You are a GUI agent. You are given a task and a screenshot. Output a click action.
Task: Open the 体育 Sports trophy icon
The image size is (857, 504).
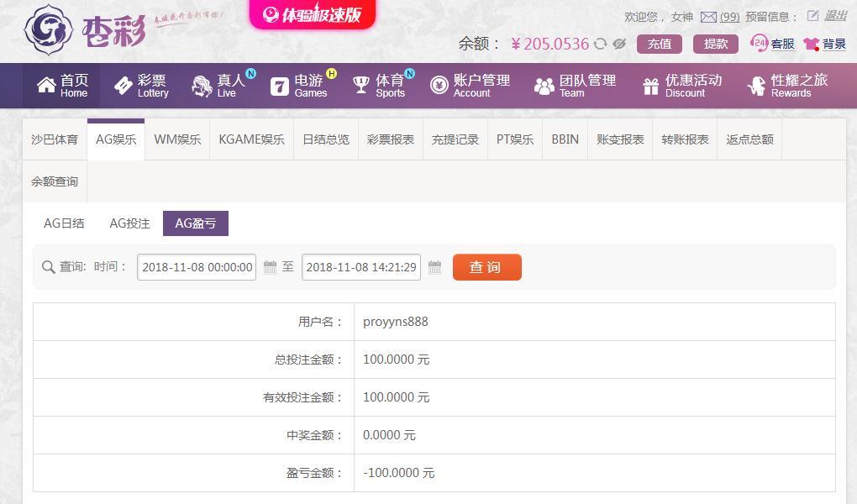tap(360, 86)
